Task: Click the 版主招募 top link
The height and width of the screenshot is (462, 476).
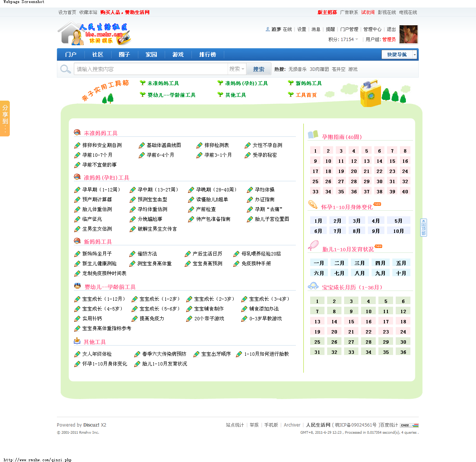Action: coord(327,12)
